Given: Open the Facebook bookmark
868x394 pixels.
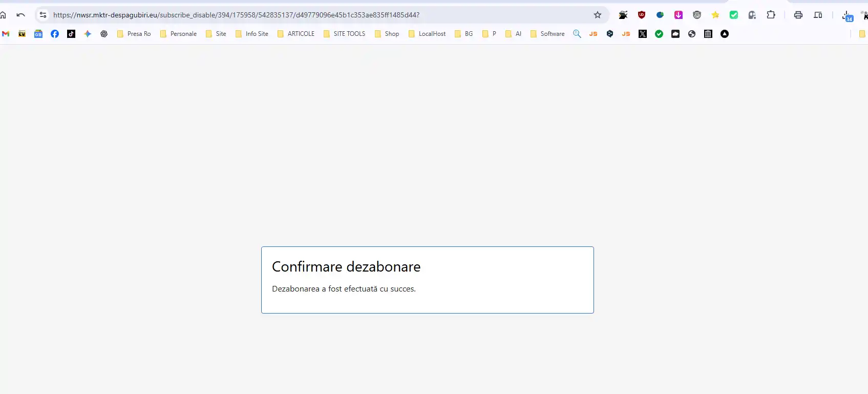Looking at the screenshot, I should coord(55,34).
